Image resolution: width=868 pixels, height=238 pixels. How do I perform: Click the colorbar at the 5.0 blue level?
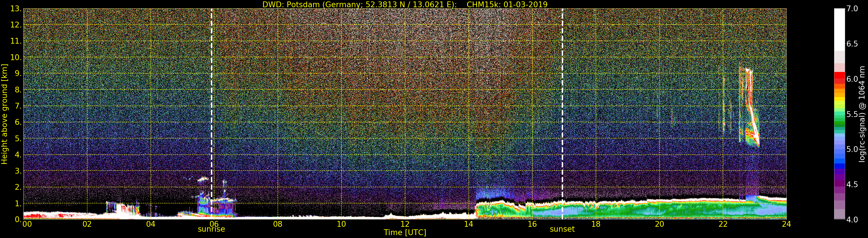(839, 149)
